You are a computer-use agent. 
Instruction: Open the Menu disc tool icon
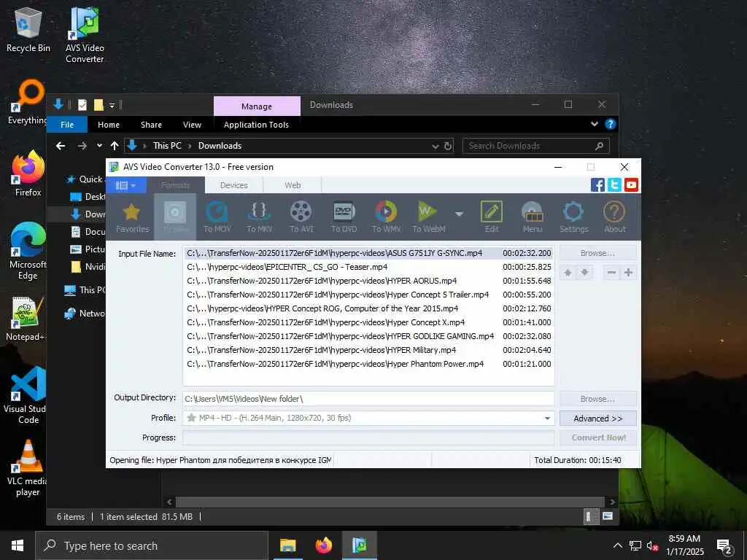[532, 217]
